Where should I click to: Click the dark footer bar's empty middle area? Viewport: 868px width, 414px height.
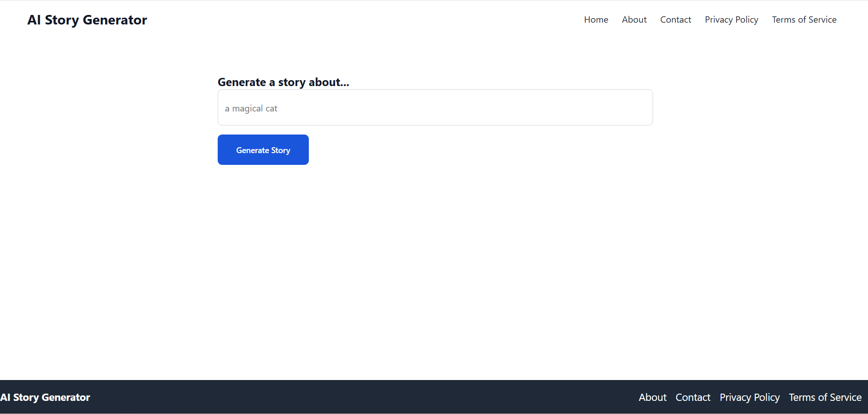click(363, 397)
